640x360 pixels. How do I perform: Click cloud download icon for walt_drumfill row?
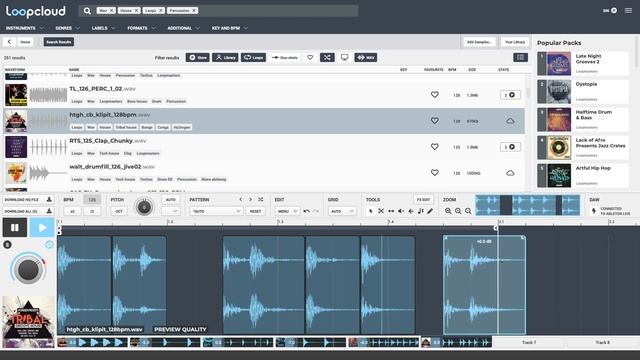click(x=510, y=173)
